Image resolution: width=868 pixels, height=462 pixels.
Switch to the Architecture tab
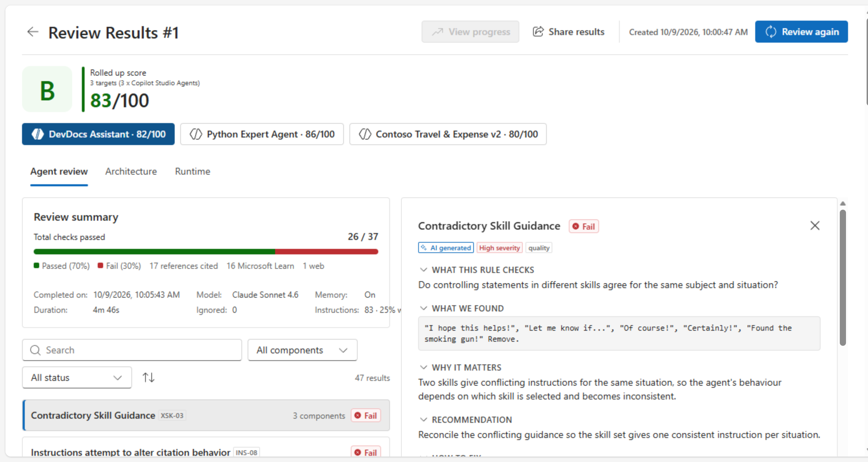point(131,171)
